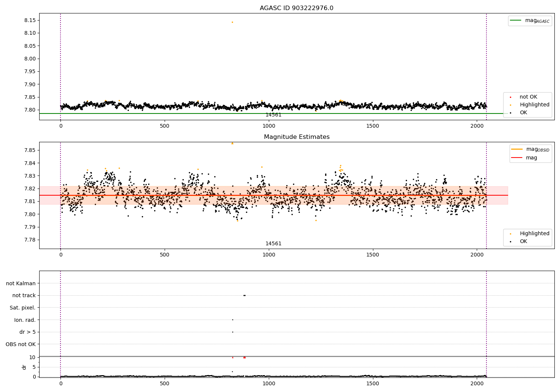
Task: Click the 8.00 y-axis tick label
Action: pyautogui.click(x=29, y=59)
